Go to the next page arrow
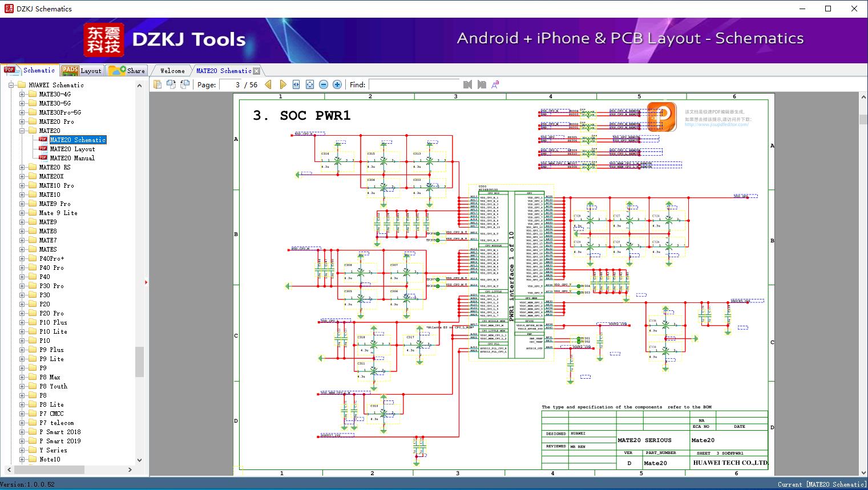Image resolution: width=868 pixels, height=490 pixels. pos(282,84)
